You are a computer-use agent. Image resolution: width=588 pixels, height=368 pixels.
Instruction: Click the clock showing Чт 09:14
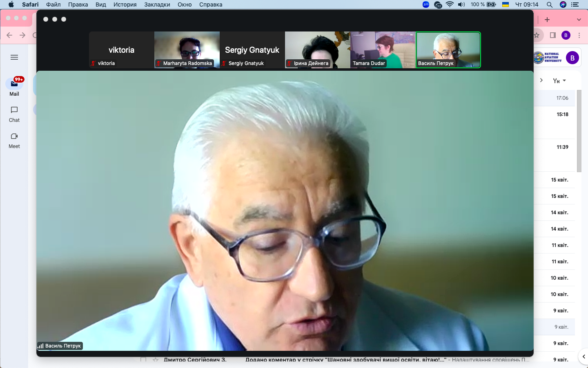(527, 4)
